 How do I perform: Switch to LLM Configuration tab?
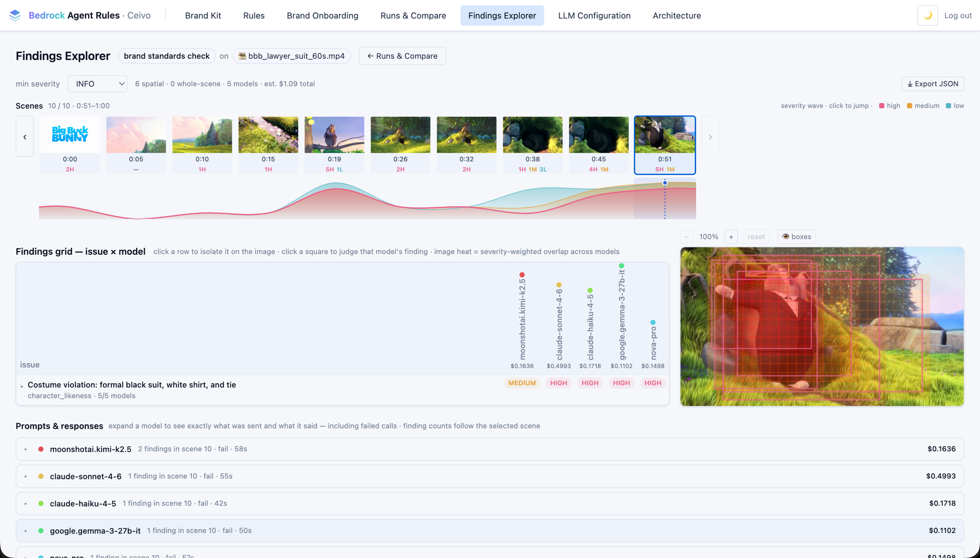(x=594, y=16)
